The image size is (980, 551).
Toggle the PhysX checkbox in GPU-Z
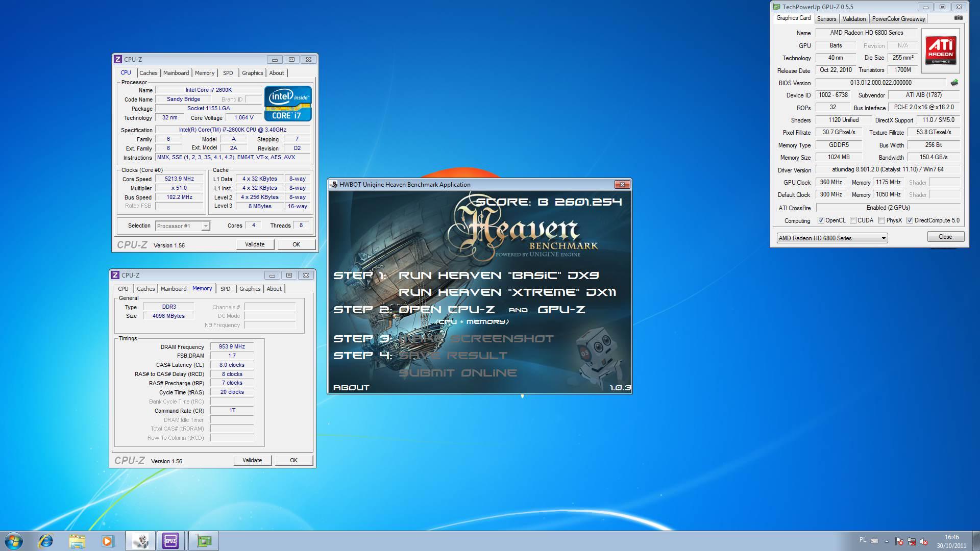tap(881, 220)
